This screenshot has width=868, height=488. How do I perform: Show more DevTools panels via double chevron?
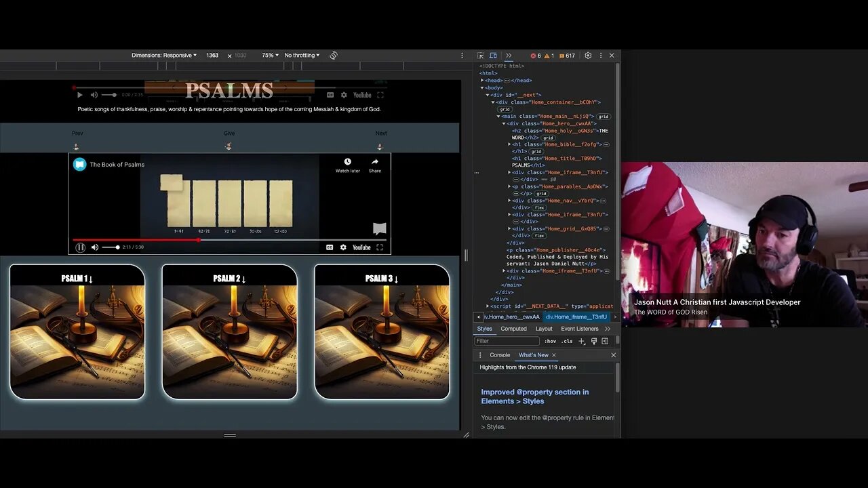pos(509,56)
